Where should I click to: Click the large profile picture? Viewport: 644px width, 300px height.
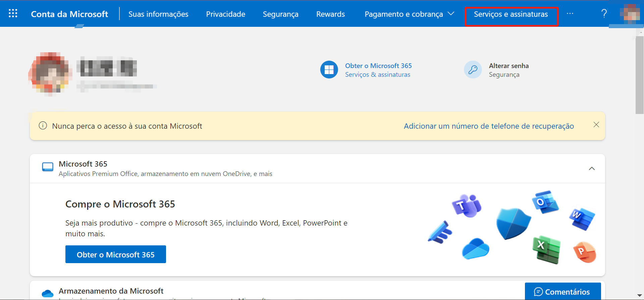click(x=50, y=72)
